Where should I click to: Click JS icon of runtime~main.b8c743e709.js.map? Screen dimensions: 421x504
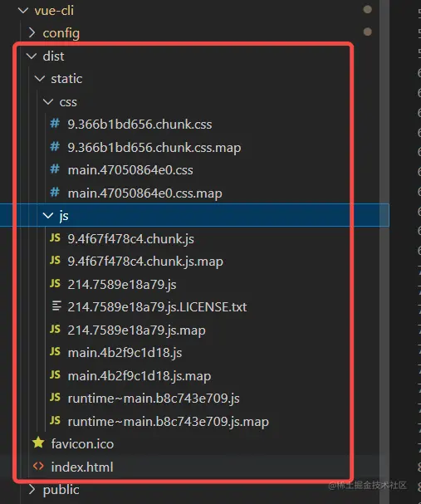[x=55, y=420]
